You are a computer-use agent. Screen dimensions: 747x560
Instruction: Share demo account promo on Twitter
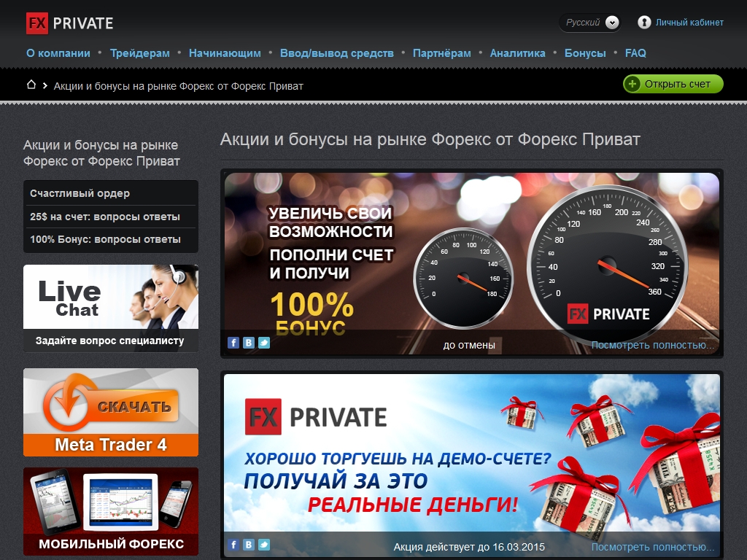264,545
